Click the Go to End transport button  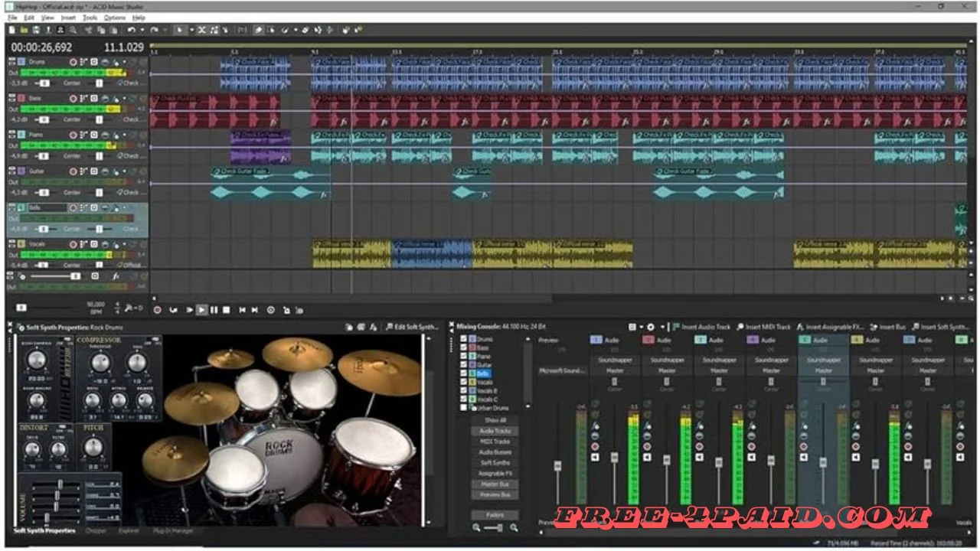pyautogui.click(x=254, y=310)
